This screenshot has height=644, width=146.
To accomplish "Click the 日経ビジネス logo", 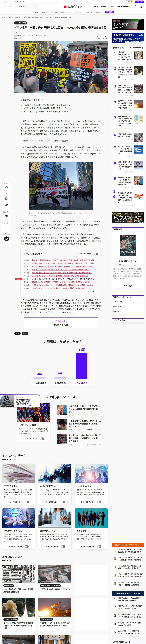I will [73, 7].
